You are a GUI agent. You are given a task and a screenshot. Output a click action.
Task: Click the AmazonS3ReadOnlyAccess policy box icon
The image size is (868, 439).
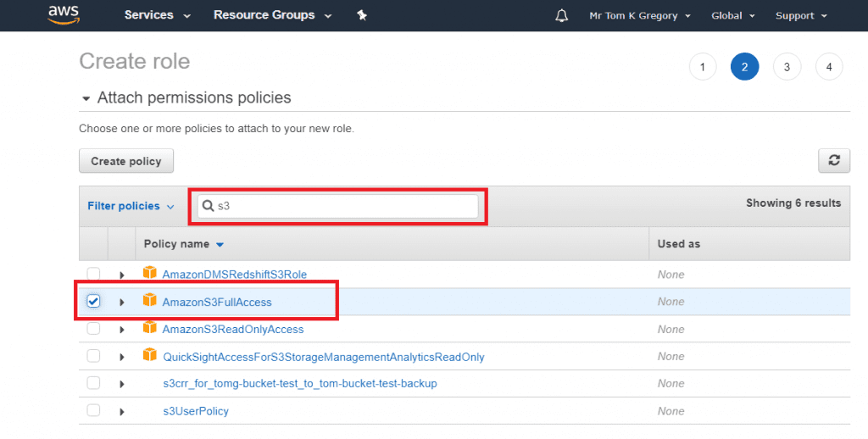coord(150,328)
